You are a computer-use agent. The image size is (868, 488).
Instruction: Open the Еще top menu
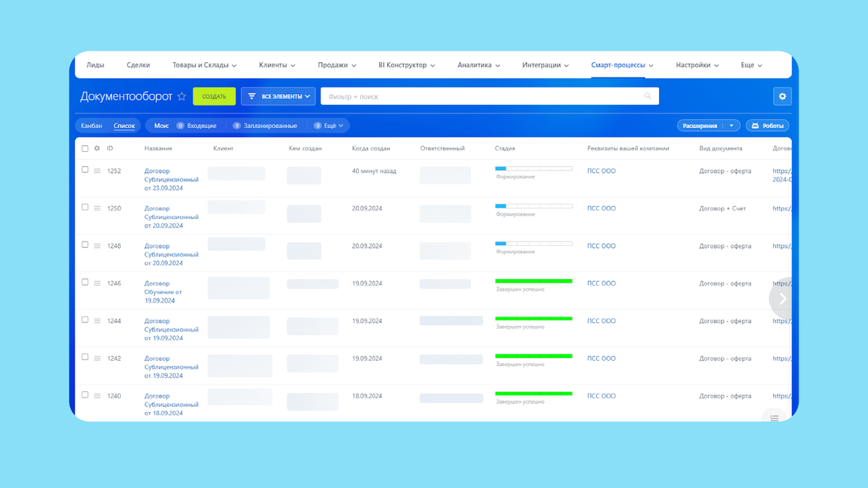click(752, 65)
